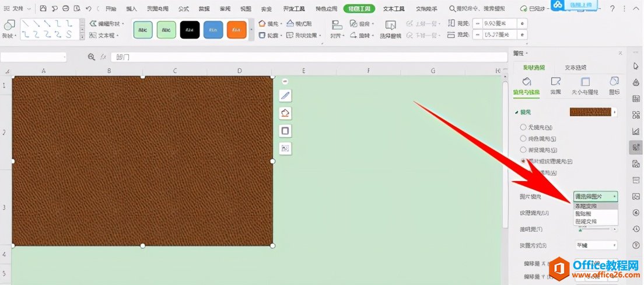Click the transparency slider in the panel
Viewport: 644px width, 285px height.
pyautogui.click(x=596, y=229)
